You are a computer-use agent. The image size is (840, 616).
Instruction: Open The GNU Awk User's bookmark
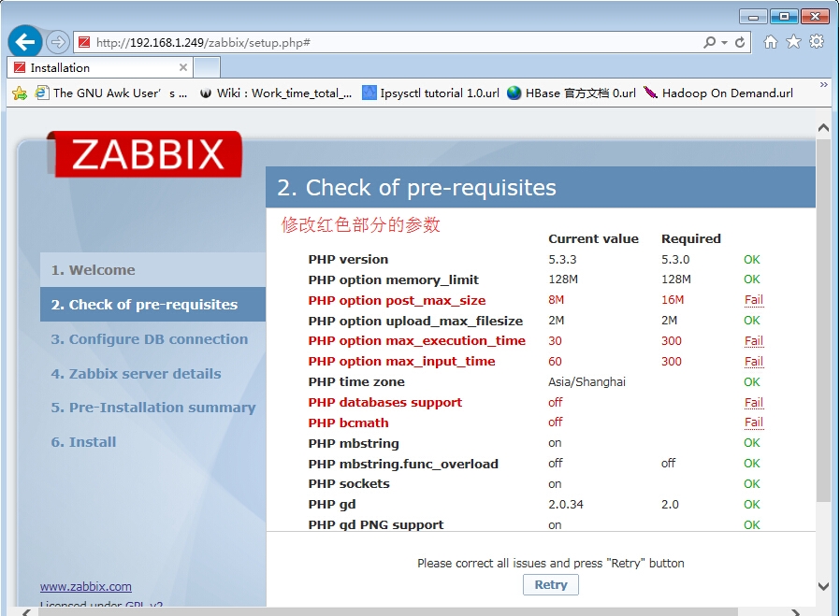pyautogui.click(x=111, y=93)
